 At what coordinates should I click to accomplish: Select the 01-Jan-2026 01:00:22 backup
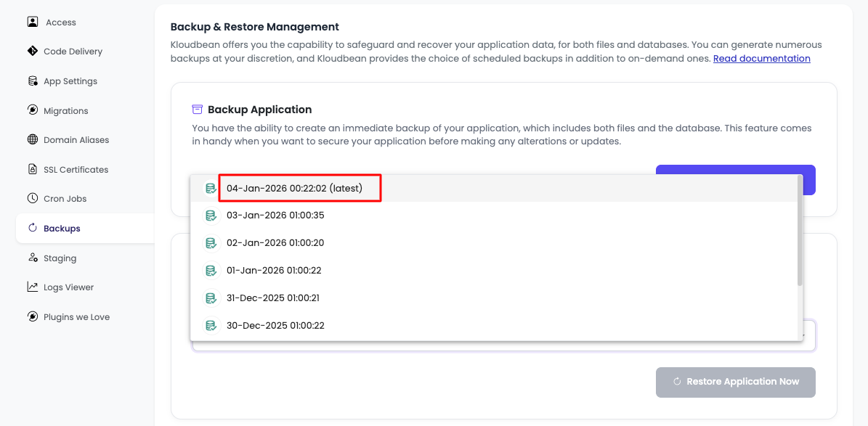tap(274, 271)
